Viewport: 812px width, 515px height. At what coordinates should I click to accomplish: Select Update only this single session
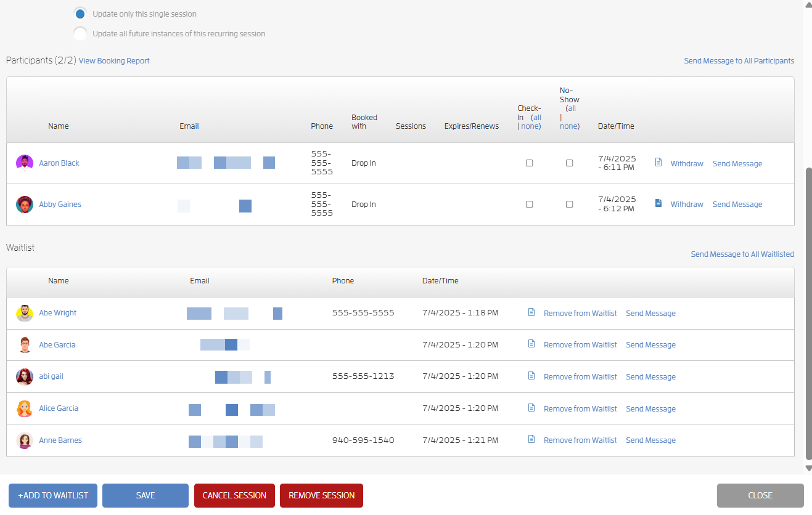(x=80, y=14)
